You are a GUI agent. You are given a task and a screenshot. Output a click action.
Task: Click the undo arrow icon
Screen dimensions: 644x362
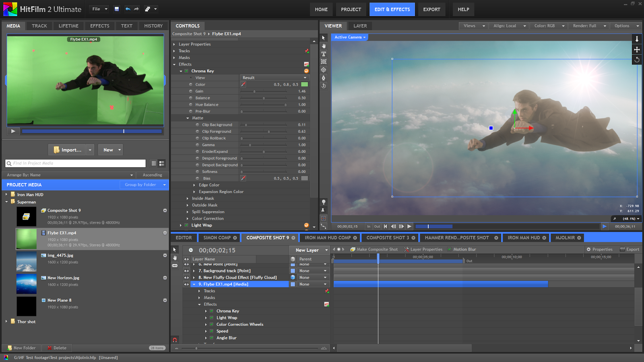tap(128, 9)
